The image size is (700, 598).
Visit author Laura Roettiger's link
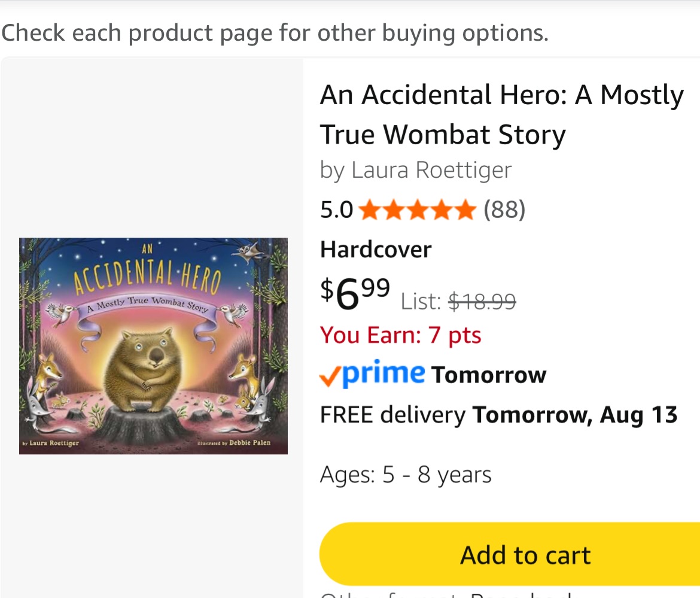[x=431, y=170]
